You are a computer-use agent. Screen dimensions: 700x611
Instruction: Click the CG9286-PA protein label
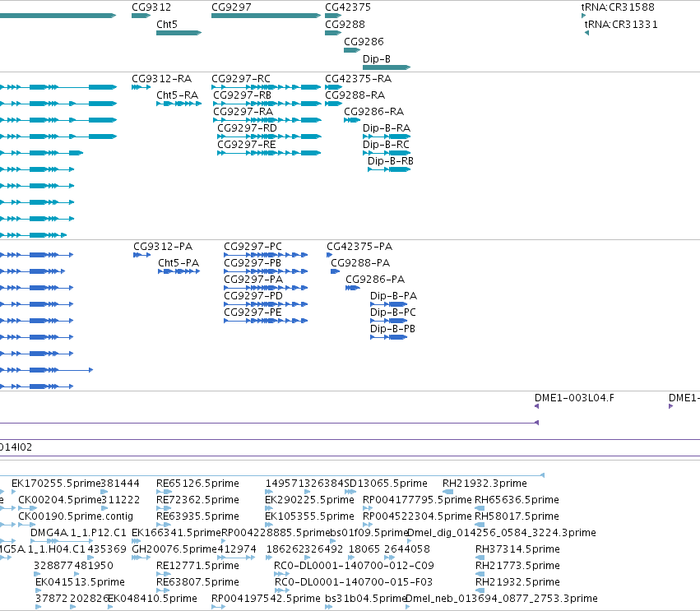point(375,280)
